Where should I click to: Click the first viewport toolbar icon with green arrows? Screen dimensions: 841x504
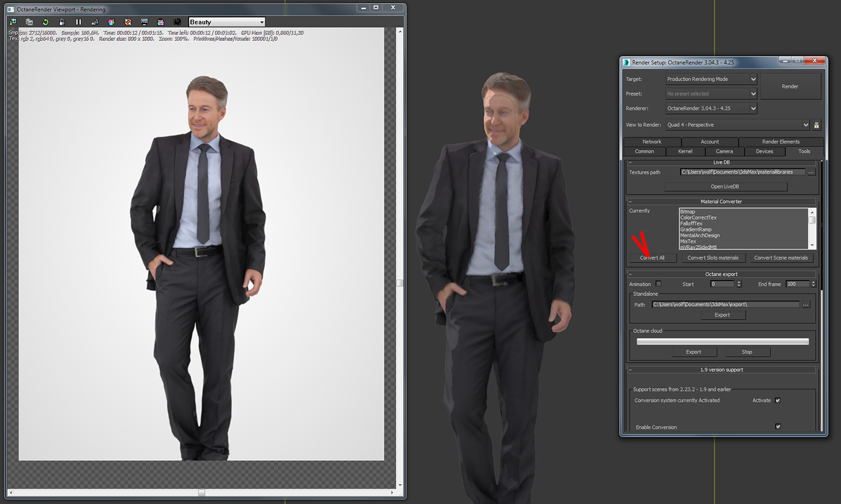pyautogui.click(x=13, y=22)
